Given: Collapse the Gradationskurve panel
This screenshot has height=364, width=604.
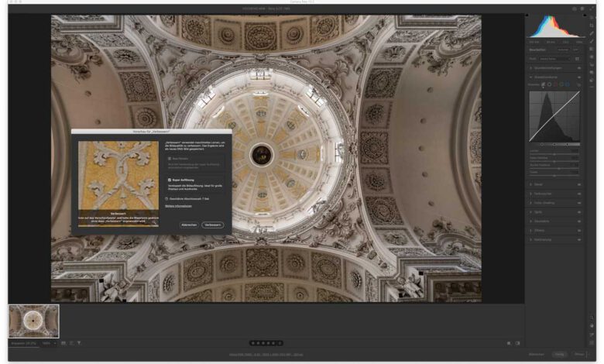Looking at the screenshot, I should click(x=530, y=77).
